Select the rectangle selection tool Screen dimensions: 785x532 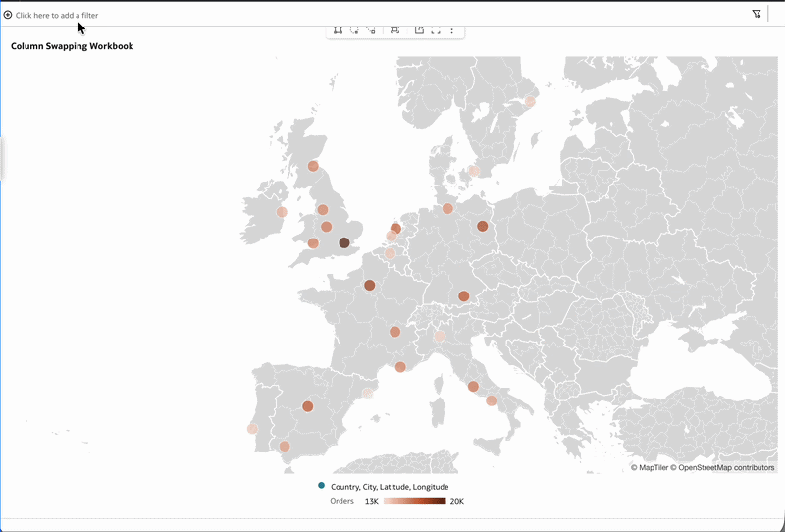[x=338, y=30]
